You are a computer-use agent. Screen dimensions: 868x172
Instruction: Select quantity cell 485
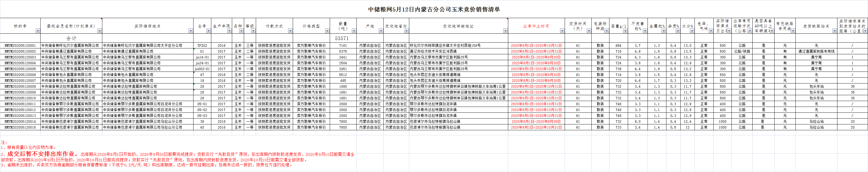pos(343,81)
